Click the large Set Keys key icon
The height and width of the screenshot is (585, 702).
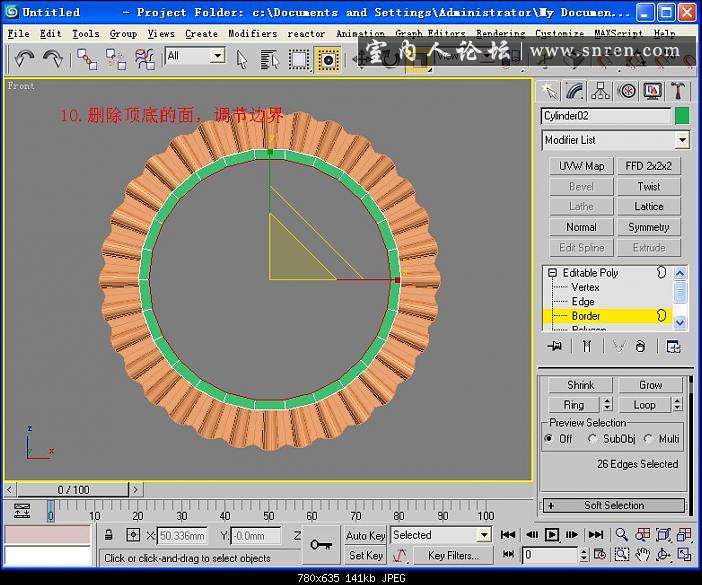(321, 545)
